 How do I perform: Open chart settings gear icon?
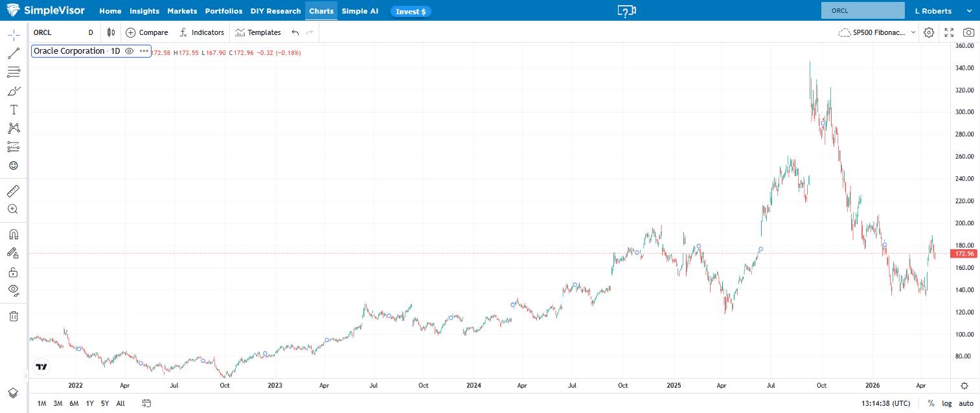[929, 32]
